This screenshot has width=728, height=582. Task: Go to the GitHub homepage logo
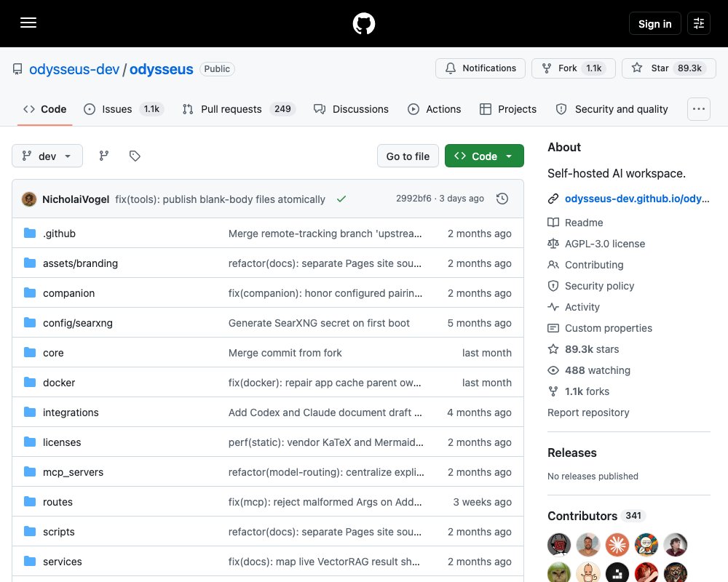pyautogui.click(x=363, y=23)
